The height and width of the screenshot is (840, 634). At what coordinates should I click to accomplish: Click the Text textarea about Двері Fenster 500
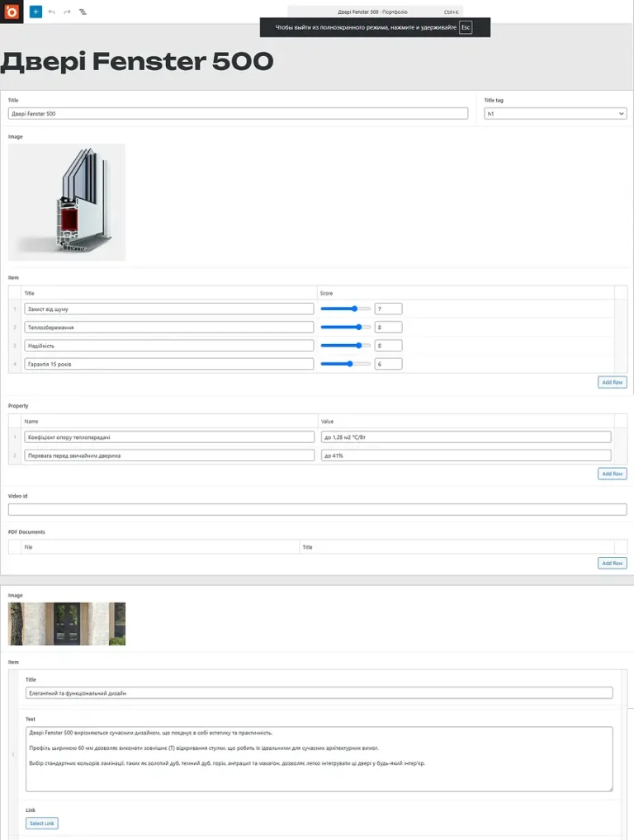pyautogui.click(x=319, y=758)
